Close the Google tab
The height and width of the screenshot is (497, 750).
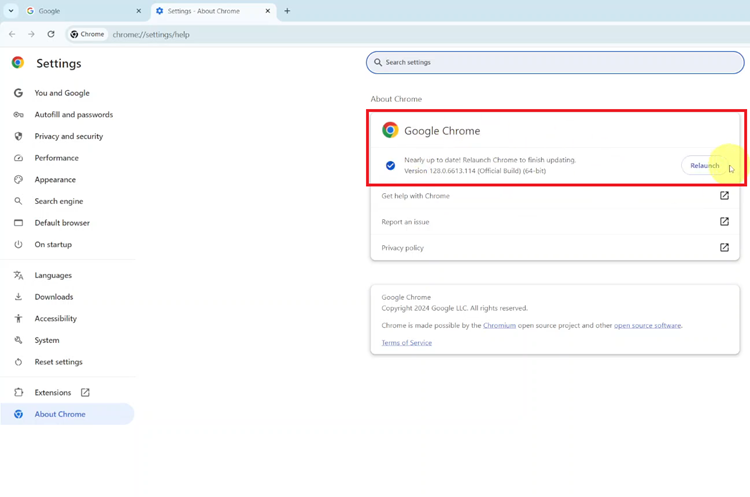[139, 11]
